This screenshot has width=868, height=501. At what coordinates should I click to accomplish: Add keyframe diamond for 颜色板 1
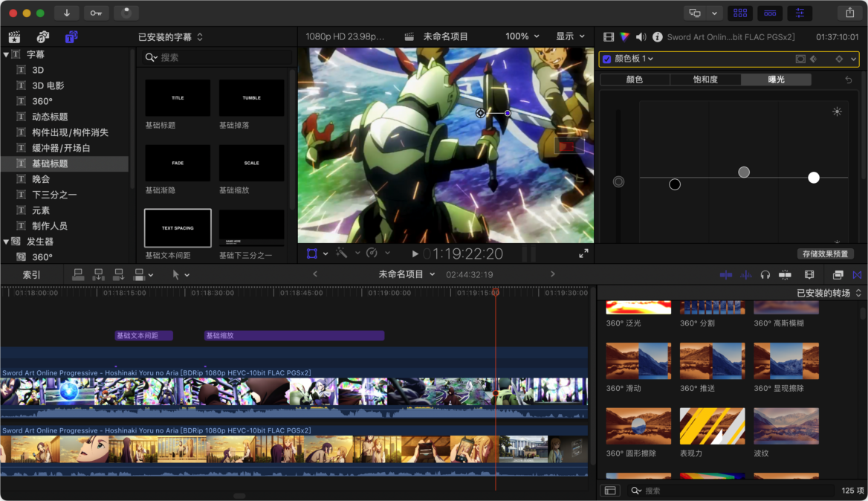tap(839, 59)
